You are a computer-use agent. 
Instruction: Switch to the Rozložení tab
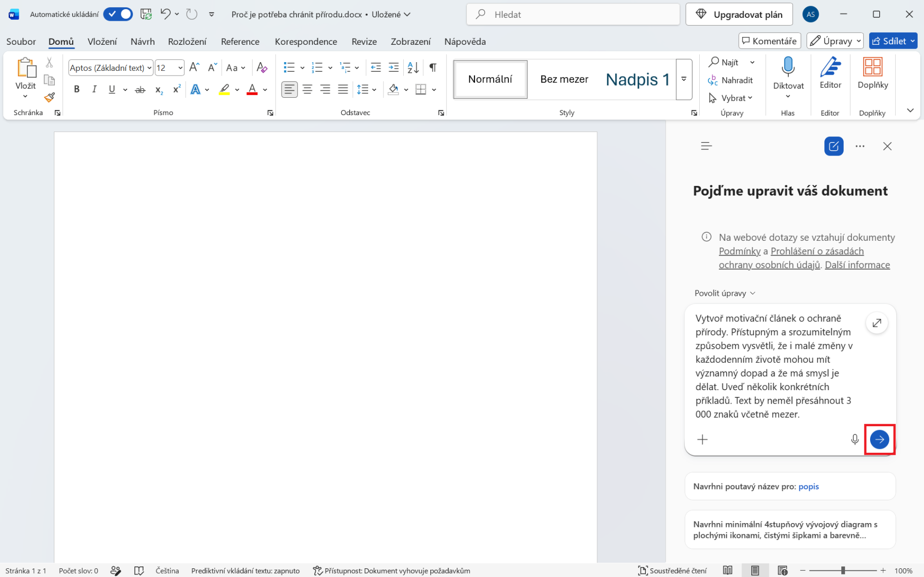point(187,41)
